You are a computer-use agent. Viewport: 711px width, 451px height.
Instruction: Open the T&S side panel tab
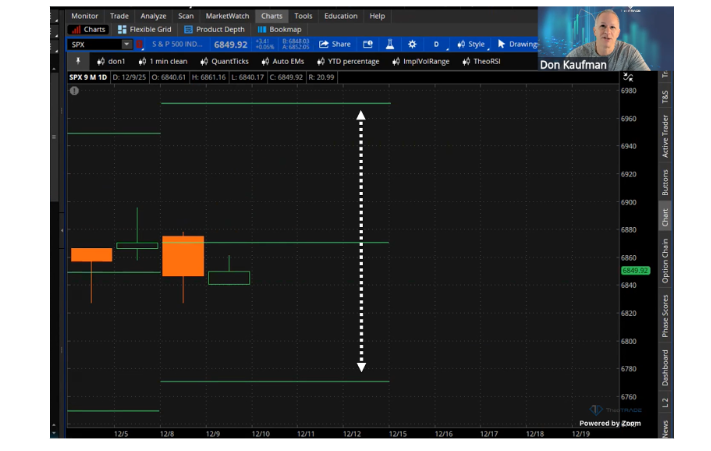tap(665, 97)
